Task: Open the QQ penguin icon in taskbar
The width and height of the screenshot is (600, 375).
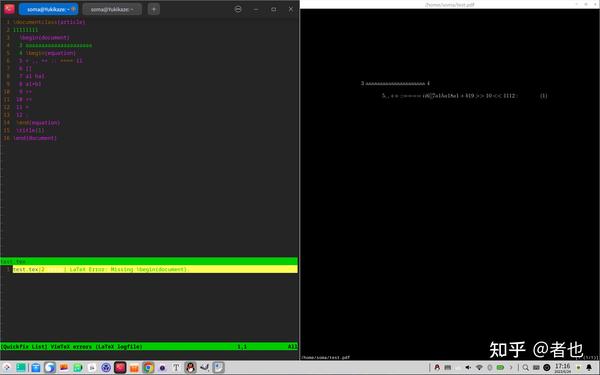Action: click(x=190, y=368)
